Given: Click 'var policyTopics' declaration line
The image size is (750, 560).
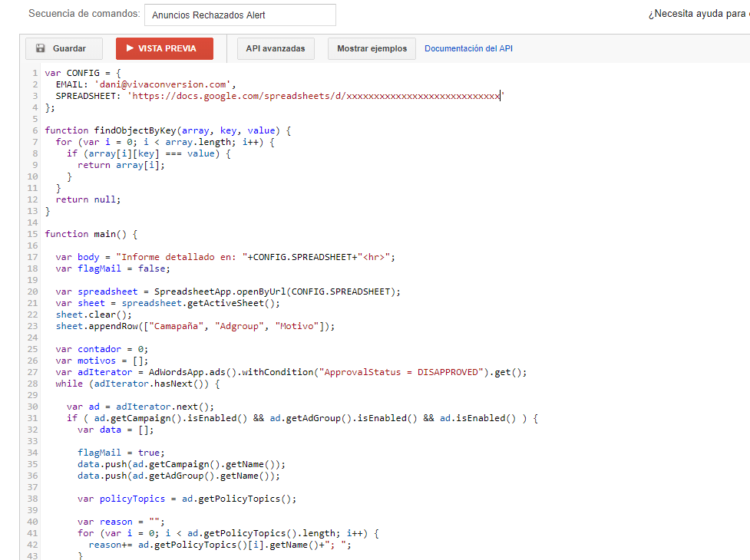Looking at the screenshot, I should point(187,499).
